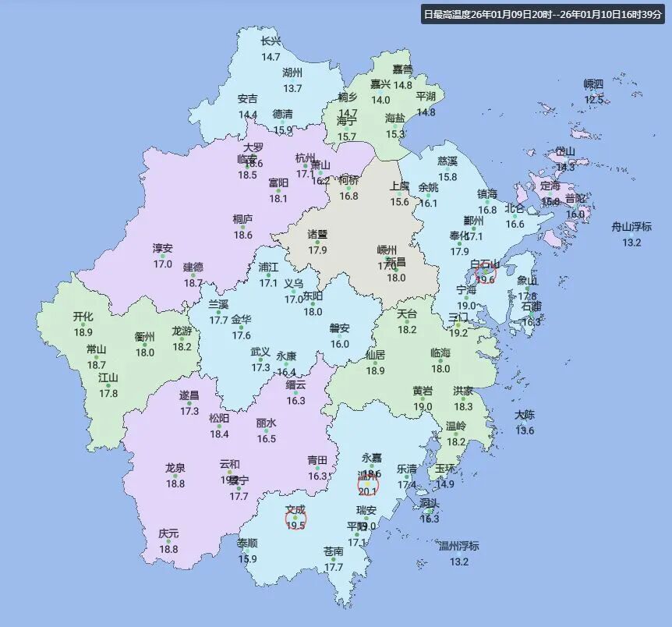Click the 衢州 temperature value 18.0
Image resolution: width=672 pixels, height=627 pixels.
pyautogui.click(x=145, y=352)
